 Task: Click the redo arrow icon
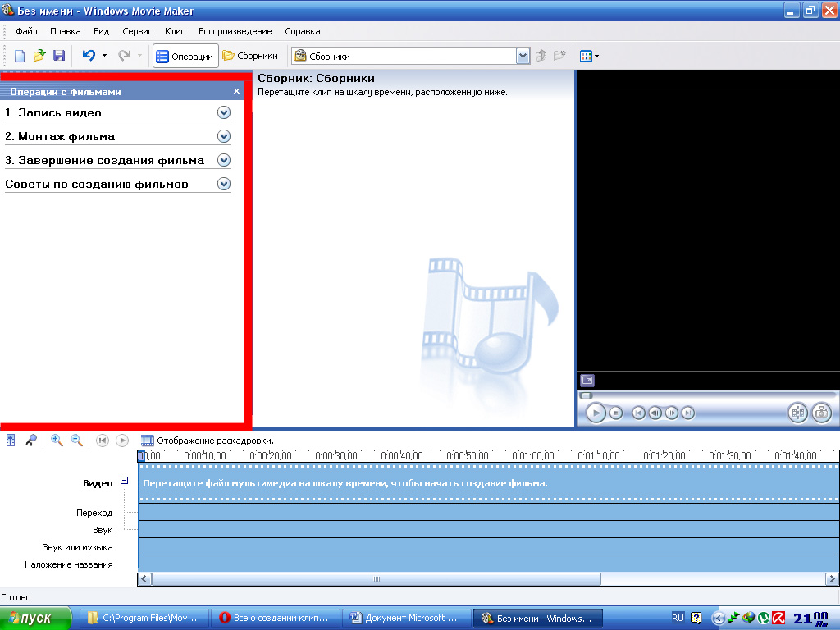(x=125, y=55)
